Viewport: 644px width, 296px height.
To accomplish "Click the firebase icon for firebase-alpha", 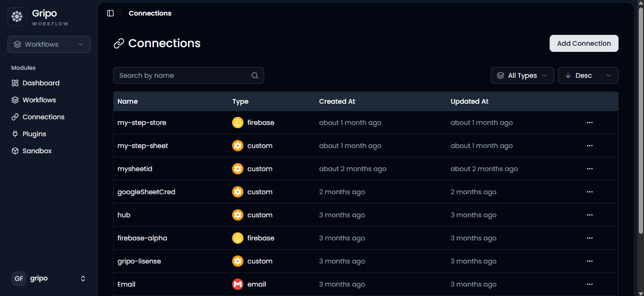I will [238, 238].
